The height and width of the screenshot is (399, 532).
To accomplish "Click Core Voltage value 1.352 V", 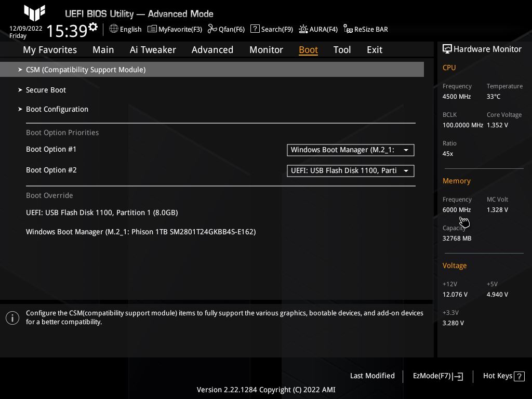I will point(497,125).
